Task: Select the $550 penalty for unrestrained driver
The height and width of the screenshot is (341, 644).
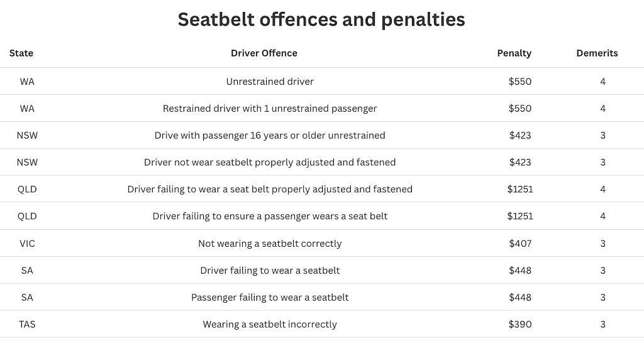Action: (x=520, y=82)
